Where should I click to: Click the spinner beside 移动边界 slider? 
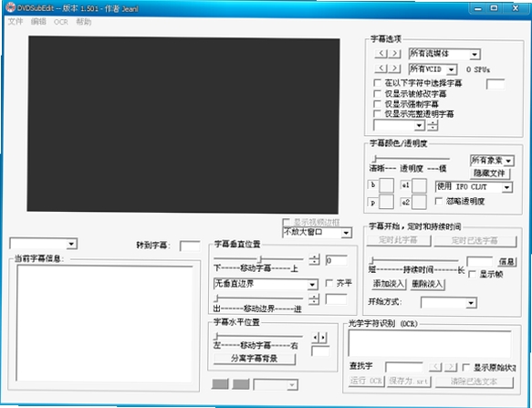314,299
